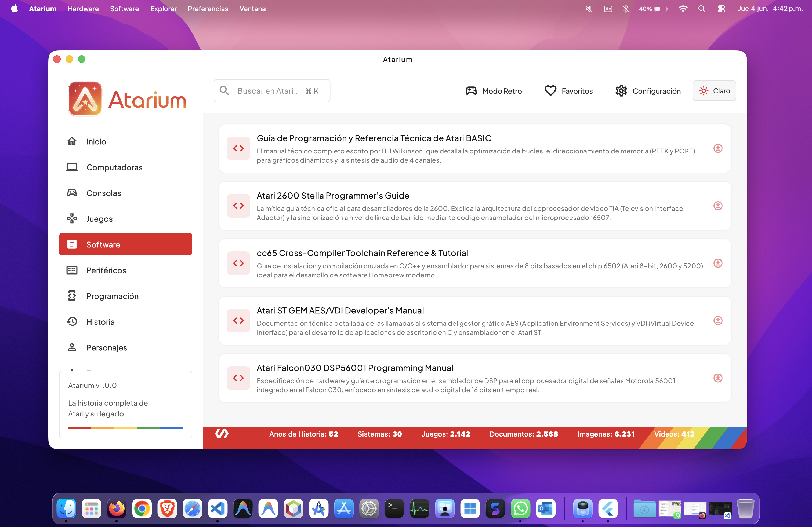Screen dimensions: 812x527
Task: Open the Apple menu
Action: point(14,9)
